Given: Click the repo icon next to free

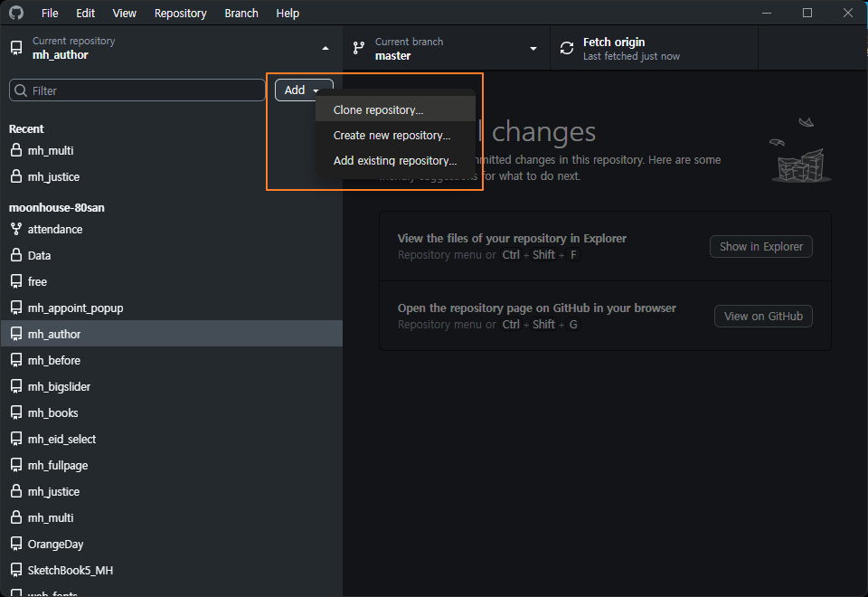Looking at the screenshot, I should pos(16,281).
